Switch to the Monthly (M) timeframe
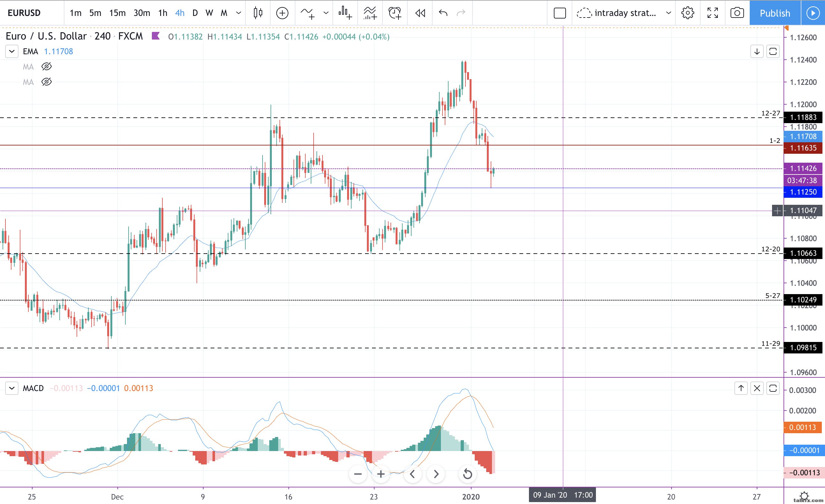Screen dimensions: 825x504 [224, 13]
